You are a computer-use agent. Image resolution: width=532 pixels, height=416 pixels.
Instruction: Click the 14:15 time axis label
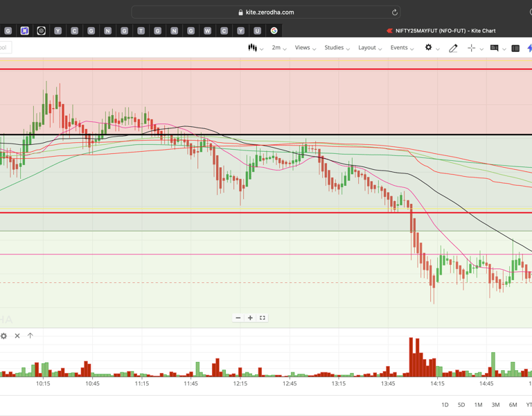(x=437, y=383)
